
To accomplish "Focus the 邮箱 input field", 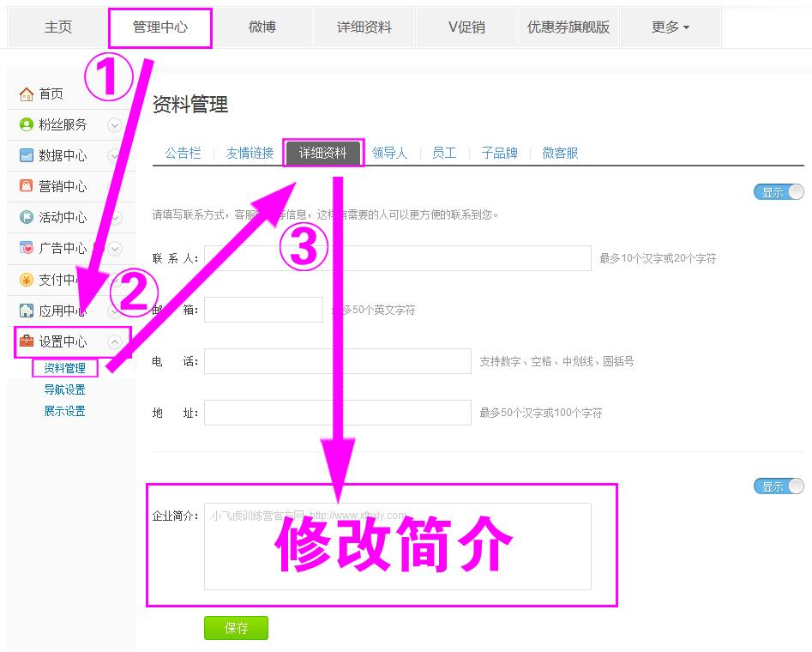I will click(263, 310).
